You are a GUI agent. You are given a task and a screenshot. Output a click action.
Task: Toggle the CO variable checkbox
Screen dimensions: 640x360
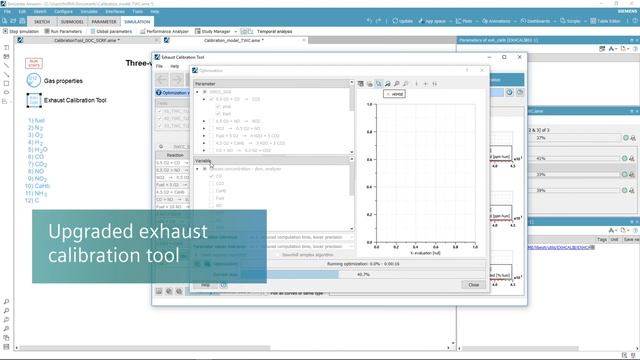coord(211,176)
